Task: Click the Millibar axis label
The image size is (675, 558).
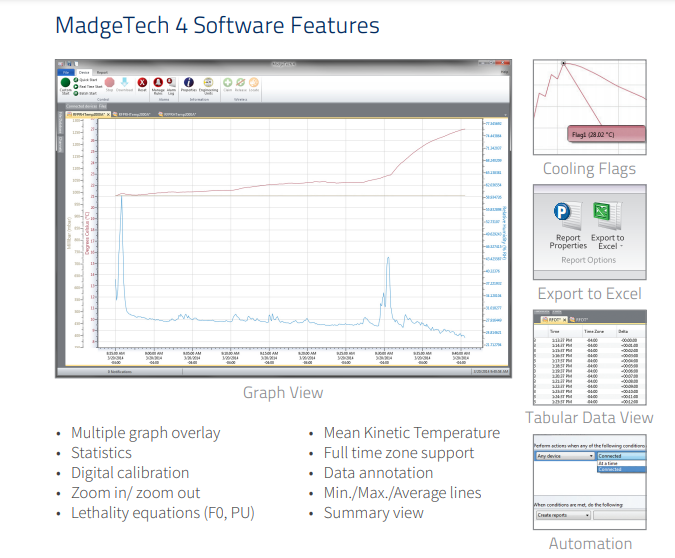Action: (69, 232)
